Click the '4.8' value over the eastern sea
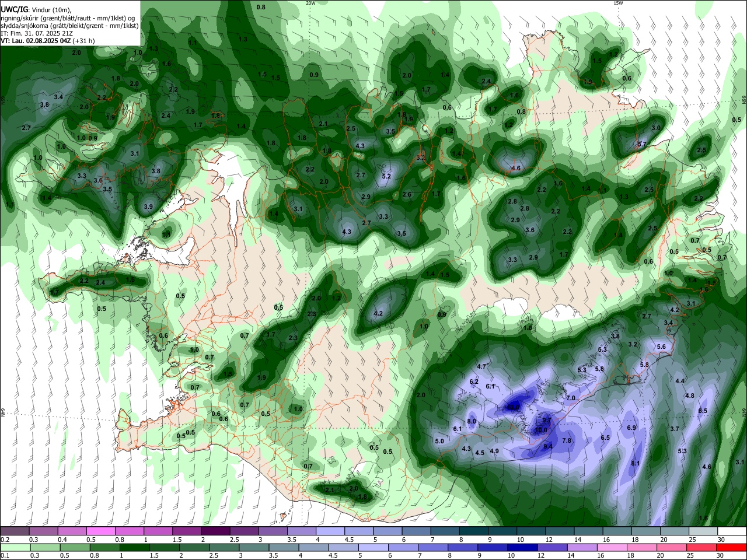The image size is (747, 560). [x=690, y=395]
